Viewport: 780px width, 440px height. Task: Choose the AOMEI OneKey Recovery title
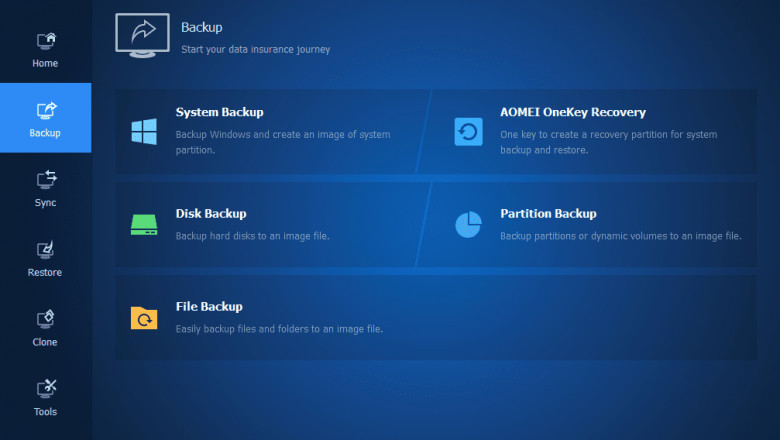(x=573, y=112)
